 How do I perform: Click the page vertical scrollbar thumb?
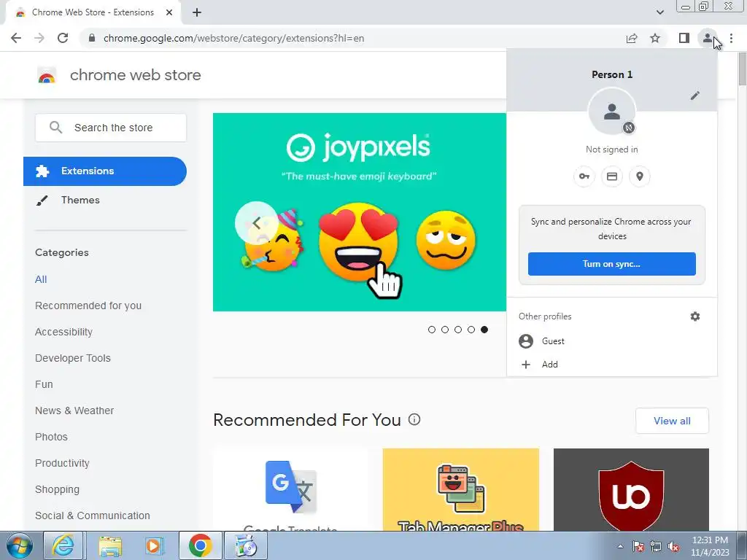click(742, 69)
